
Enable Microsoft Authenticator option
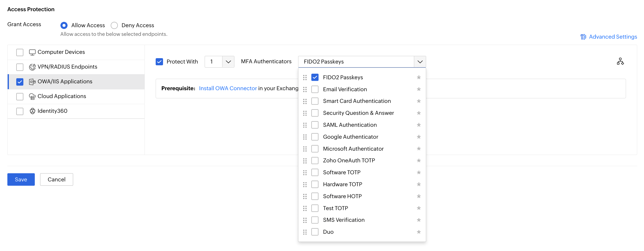point(315,149)
